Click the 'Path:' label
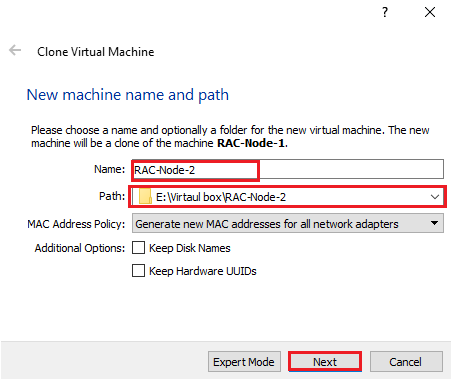 pyautogui.click(x=112, y=196)
